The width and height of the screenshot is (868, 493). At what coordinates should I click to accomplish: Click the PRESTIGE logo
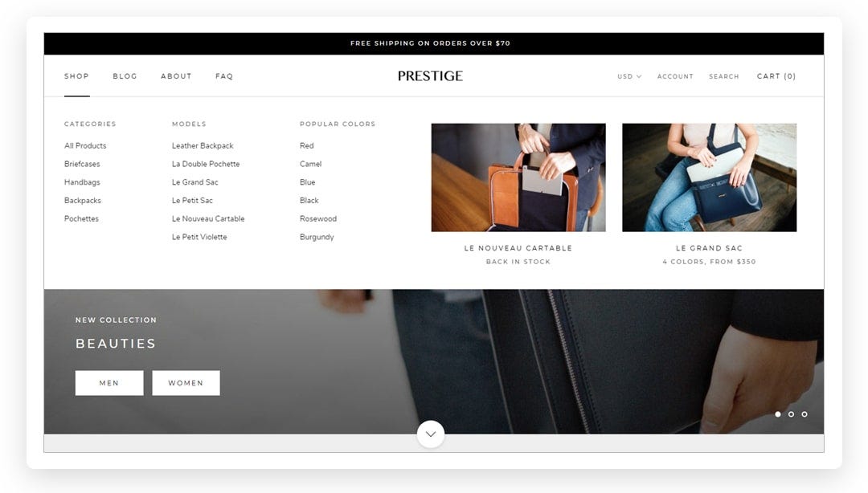click(x=430, y=75)
